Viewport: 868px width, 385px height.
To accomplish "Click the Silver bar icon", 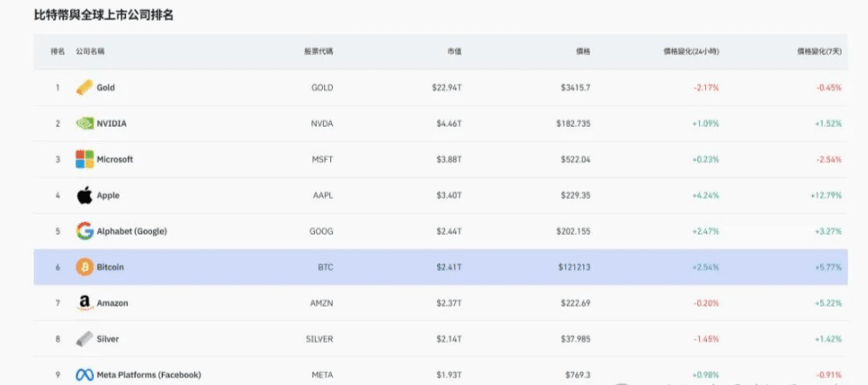I will point(85,339).
